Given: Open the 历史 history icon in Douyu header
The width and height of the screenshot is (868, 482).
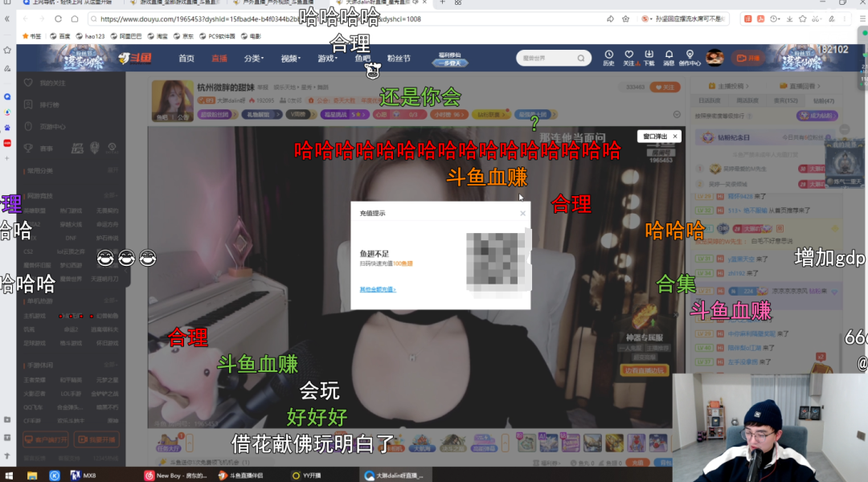Looking at the screenshot, I should (x=608, y=58).
